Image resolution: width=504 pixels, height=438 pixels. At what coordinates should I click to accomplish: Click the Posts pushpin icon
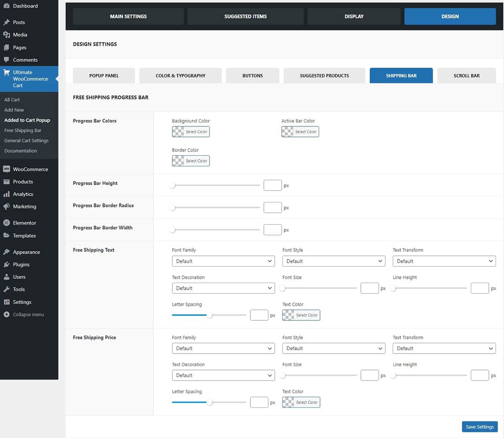(x=6, y=22)
